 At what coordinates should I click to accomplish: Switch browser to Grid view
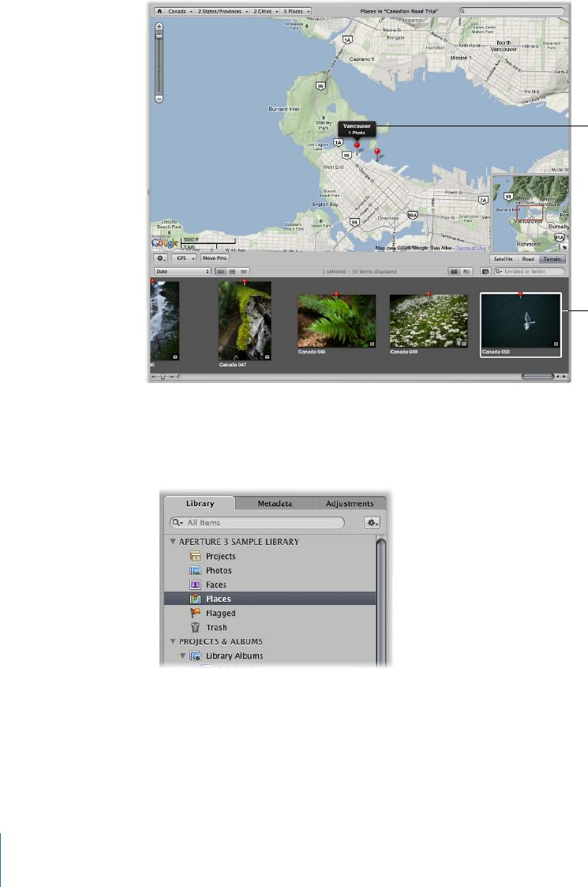[232, 272]
